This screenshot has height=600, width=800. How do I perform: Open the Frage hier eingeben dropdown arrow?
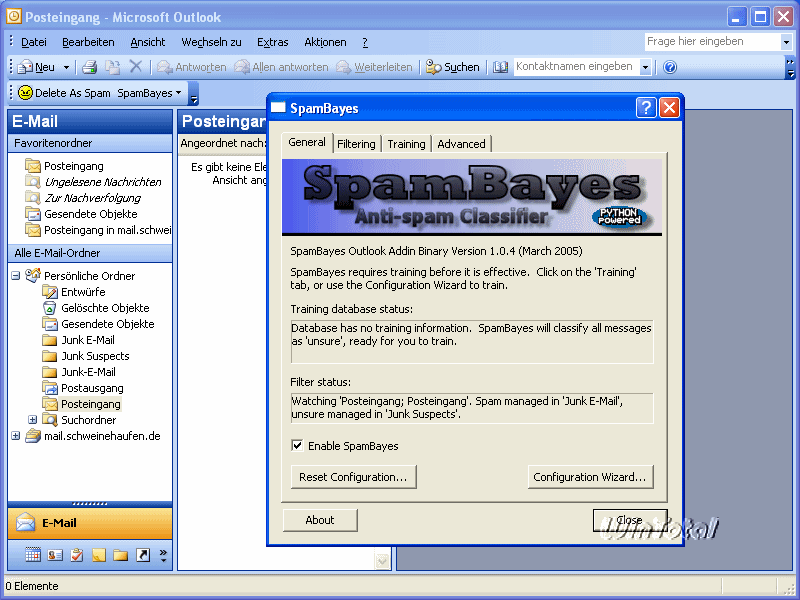(x=786, y=42)
